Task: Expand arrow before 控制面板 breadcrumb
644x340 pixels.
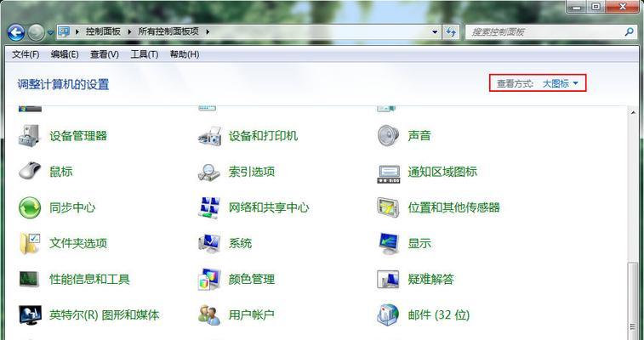Action: (x=77, y=32)
